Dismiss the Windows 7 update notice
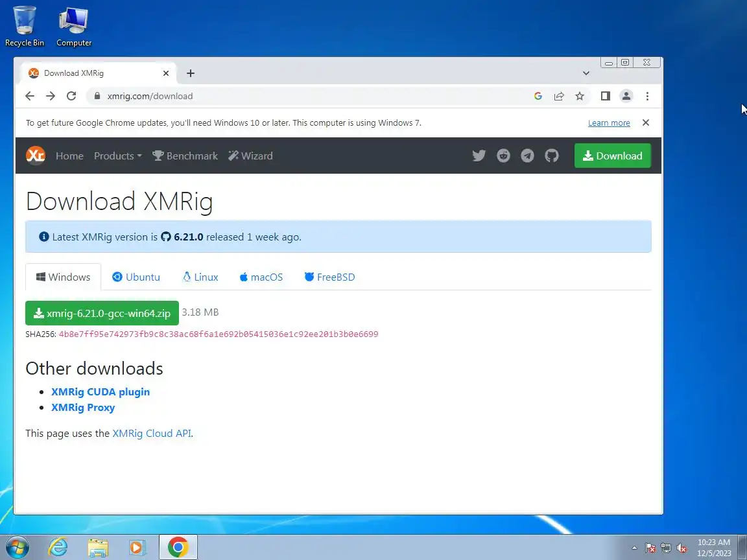Image resolution: width=747 pixels, height=560 pixels. [x=646, y=123]
